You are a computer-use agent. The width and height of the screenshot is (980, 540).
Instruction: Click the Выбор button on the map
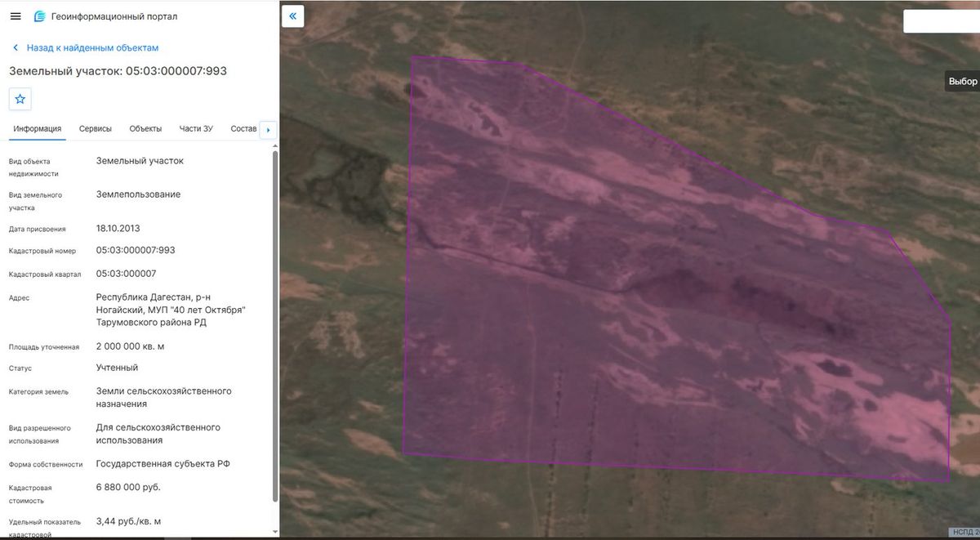click(963, 82)
